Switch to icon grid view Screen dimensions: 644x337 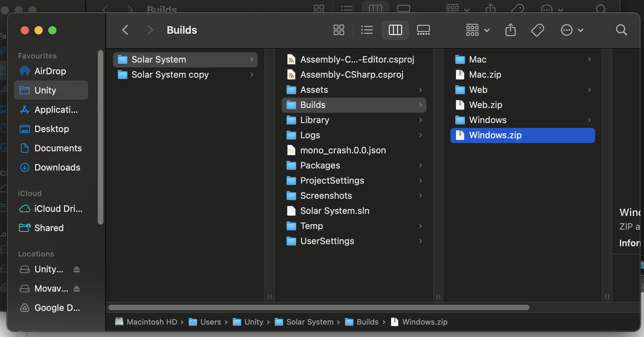pos(339,30)
